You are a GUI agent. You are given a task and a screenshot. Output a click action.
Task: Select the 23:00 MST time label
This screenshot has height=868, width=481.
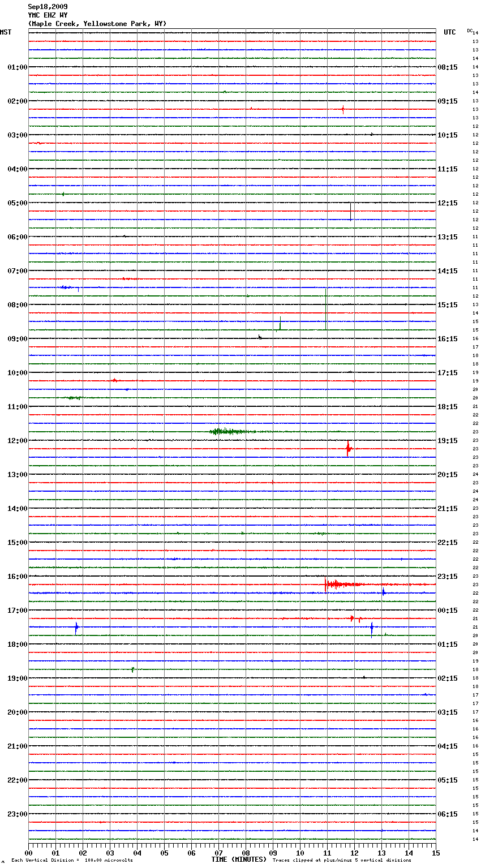(18, 814)
